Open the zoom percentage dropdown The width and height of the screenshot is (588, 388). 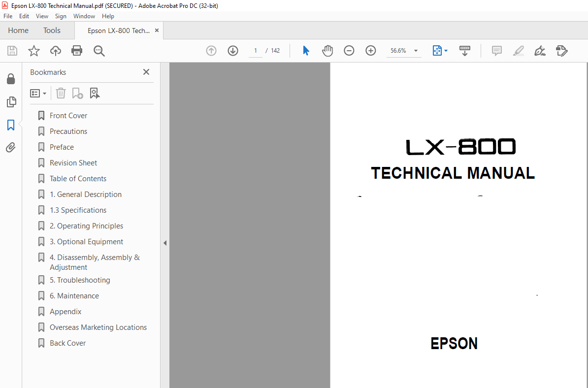click(x=415, y=50)
